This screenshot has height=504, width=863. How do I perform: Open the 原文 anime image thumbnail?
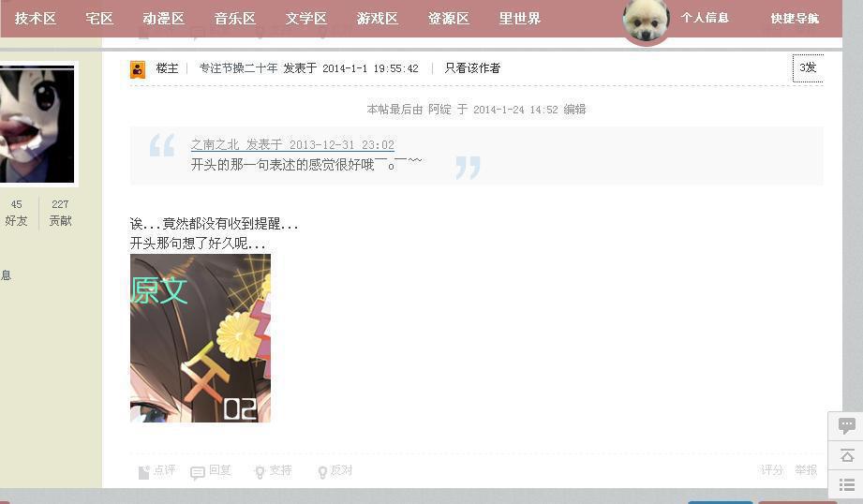point(201,338)
